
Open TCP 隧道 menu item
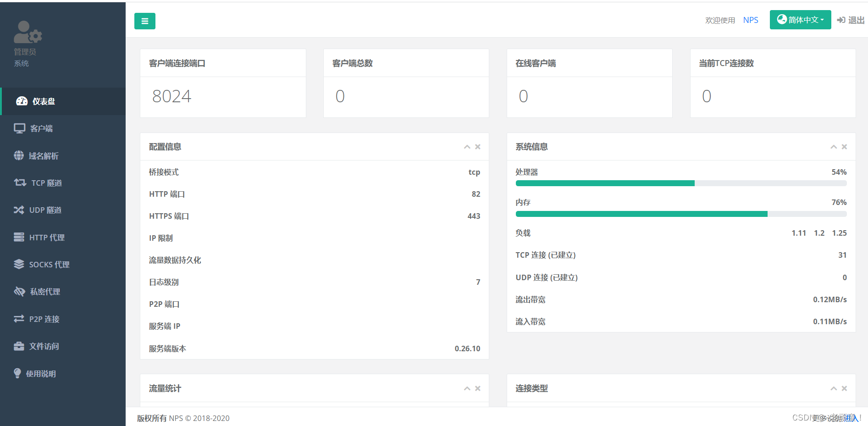tap(63, 183)
